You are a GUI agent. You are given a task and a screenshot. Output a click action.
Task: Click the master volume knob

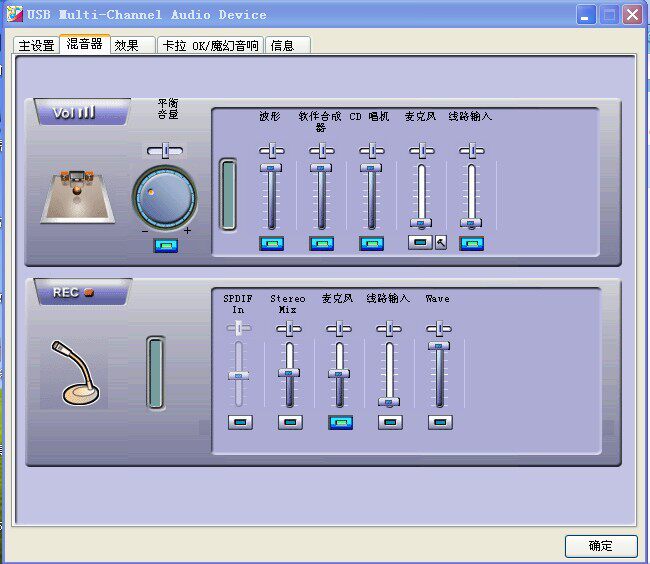(165, 198)
